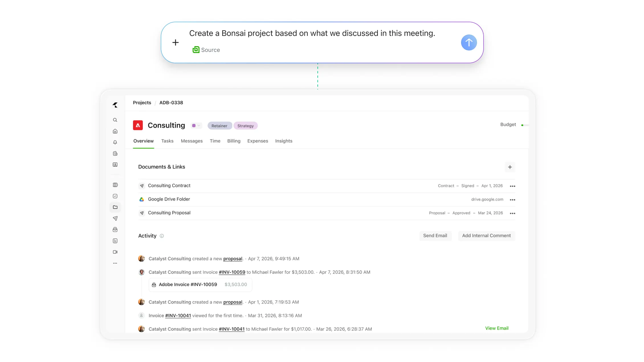Open #INV-10041 link in viewed activity
This screenshot has height=362, width=644.
click(x=178, y=316)
